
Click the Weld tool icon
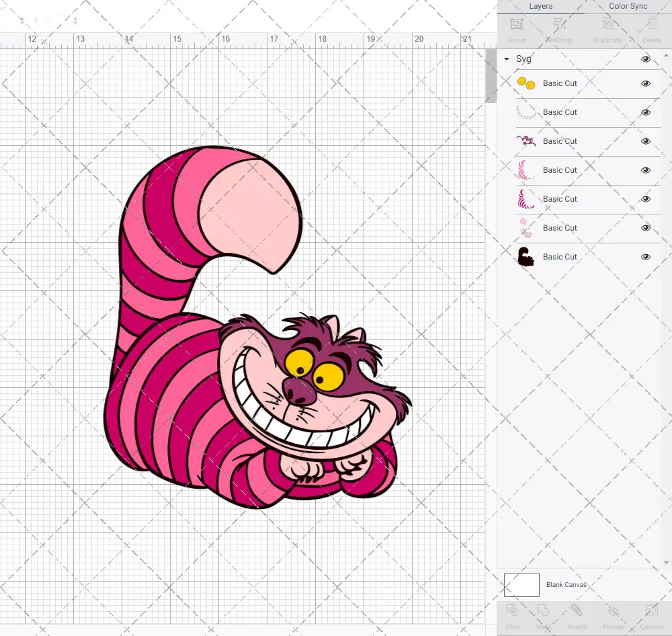point(543,610)
